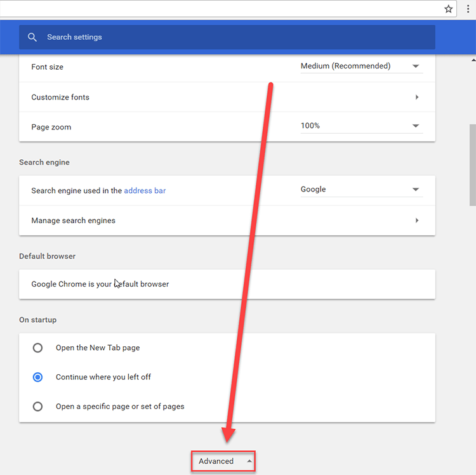Open the Font size dropdown
This screenshot has width=476, height=475.
coord(362,66)
